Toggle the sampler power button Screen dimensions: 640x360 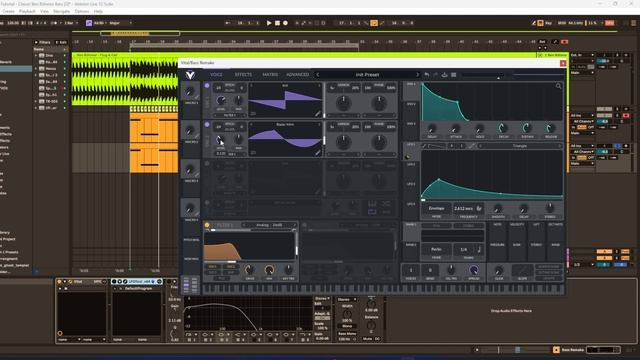207,202
